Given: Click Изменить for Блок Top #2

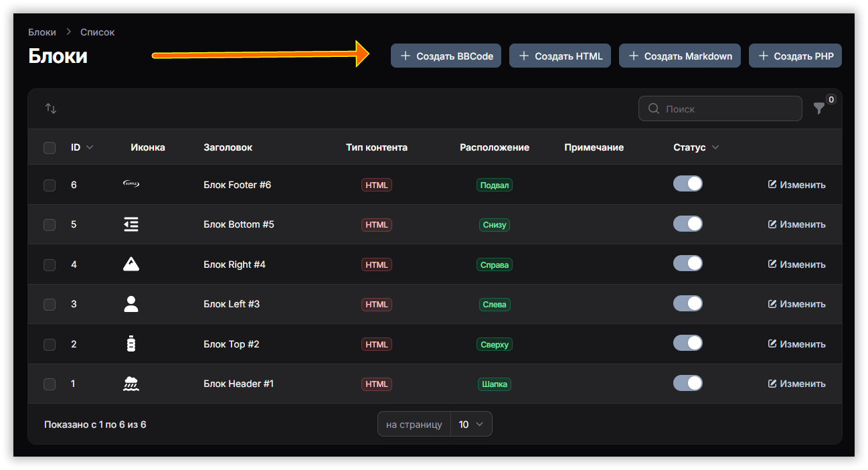Looking at the screenshot, I should tap(796, 344).
